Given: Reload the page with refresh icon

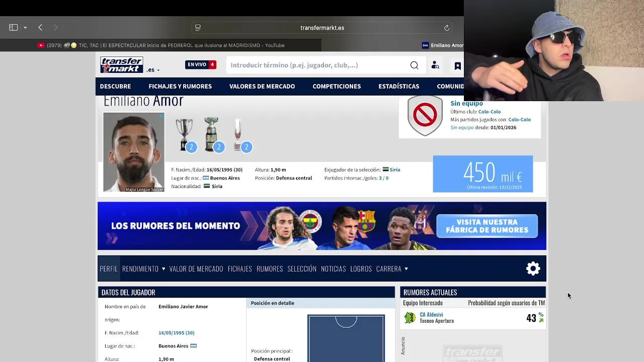Looking at the screenshot, I should [446, 28].
